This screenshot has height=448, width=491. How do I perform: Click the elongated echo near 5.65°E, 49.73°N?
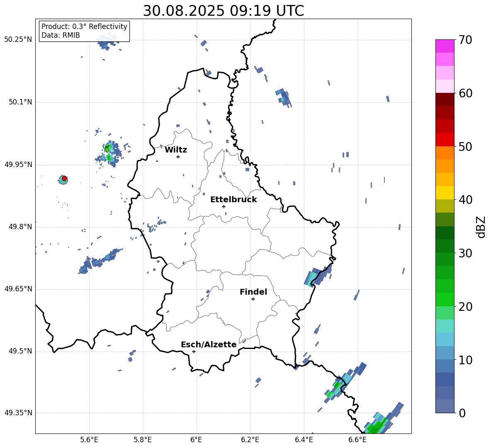tap(100, 261)
